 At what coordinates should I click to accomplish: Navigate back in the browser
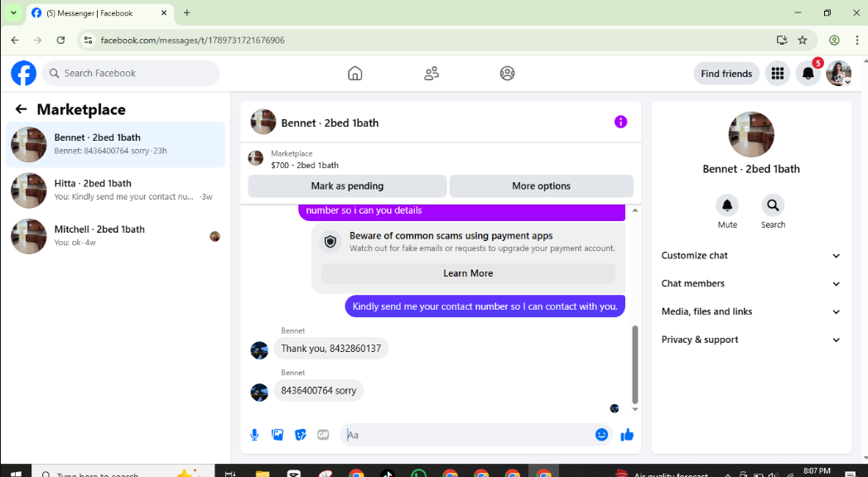click(x=15, y=40)
